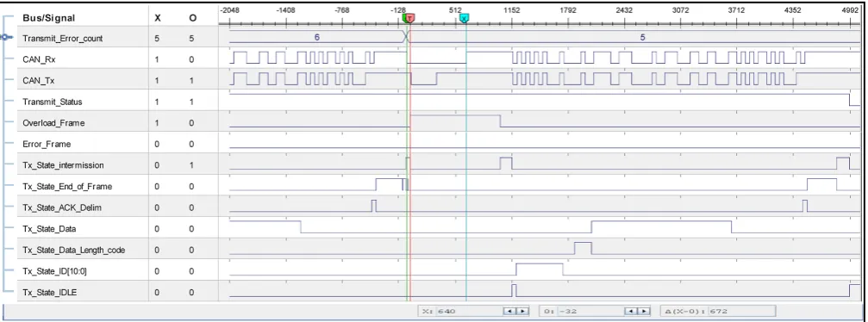Click the X-column value for Transmit_Error_count
868x322 pixels.
click(157, 39)
